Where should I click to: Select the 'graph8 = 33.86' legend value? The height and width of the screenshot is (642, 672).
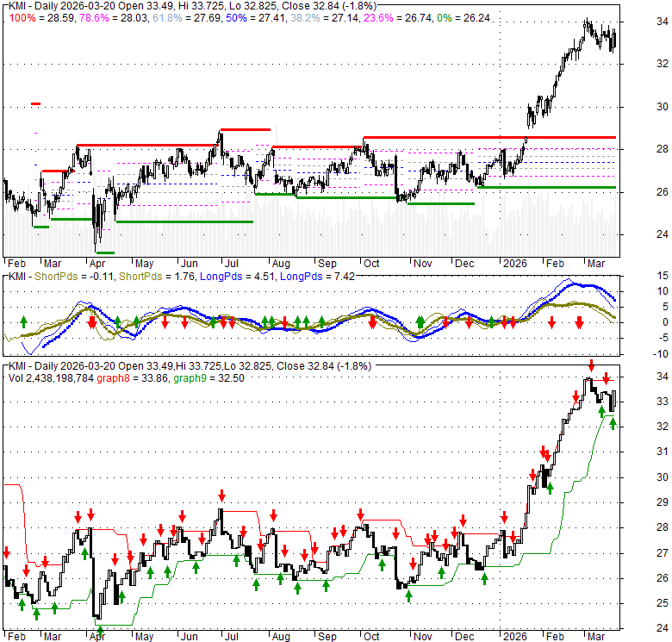[132, 378]
